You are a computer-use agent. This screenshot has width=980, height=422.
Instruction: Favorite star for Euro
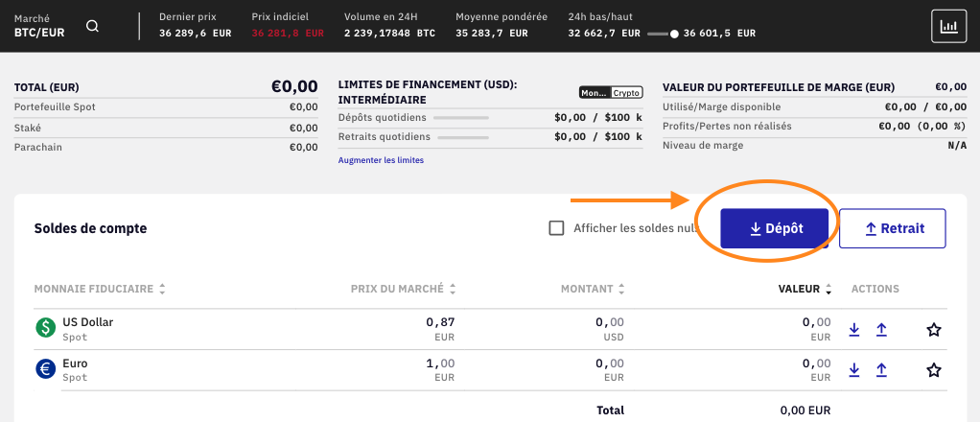(934, 370)
